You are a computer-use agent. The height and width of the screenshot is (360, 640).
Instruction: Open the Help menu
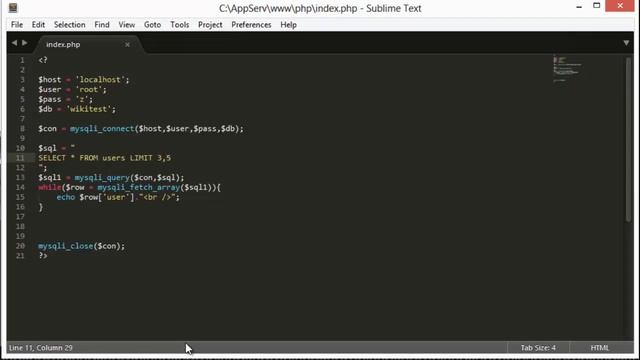point(288,25)
